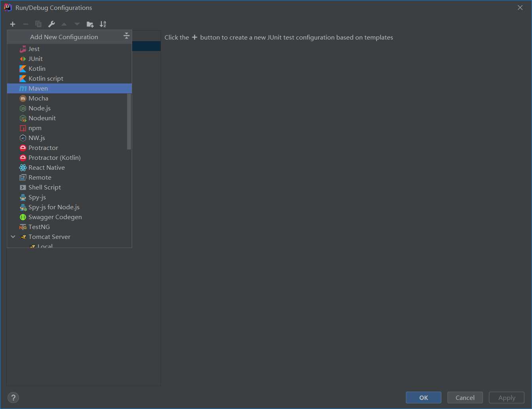Select npm configuration type
Viewport: 532px width, 409px height.
pos(69,128)
